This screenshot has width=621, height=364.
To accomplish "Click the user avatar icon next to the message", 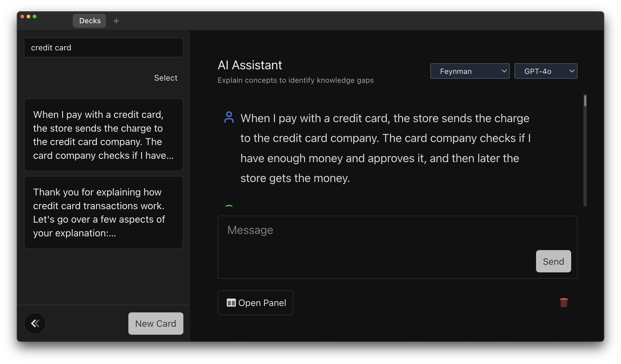I will pyautogui.click(x=229, y=118).
